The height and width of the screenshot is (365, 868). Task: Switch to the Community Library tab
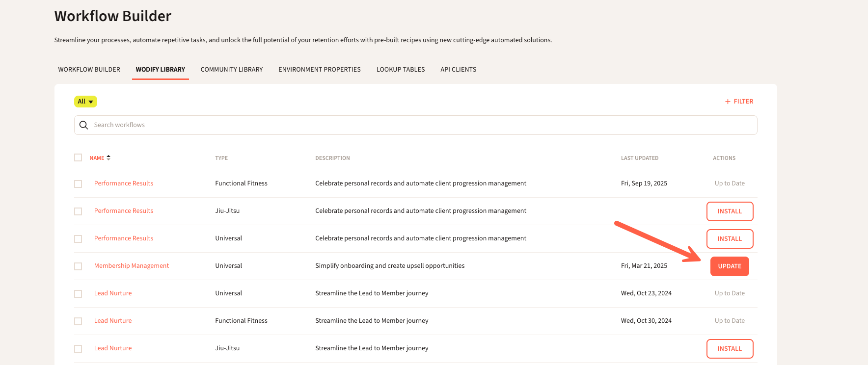pyautogui.click(x=232, y=70)
